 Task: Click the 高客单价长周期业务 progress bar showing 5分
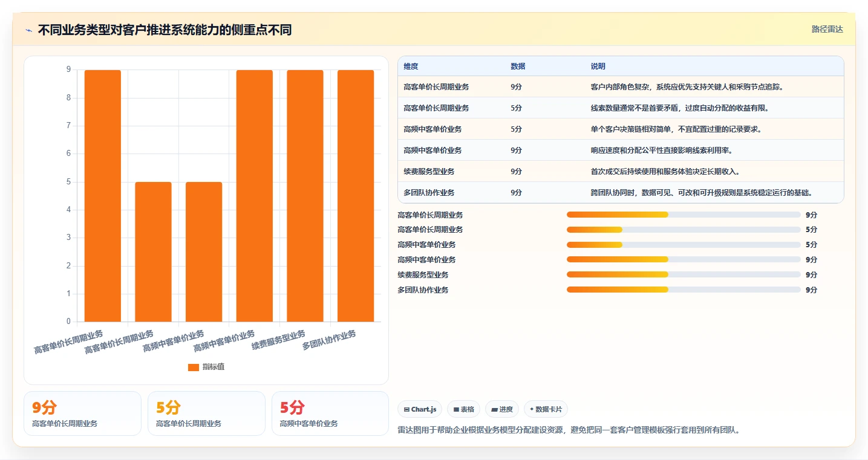[684, 230]
